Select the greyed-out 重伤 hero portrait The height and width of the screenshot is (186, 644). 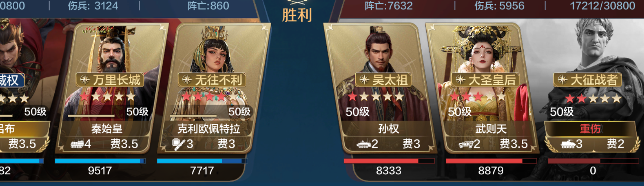click(x=591, y=88)
